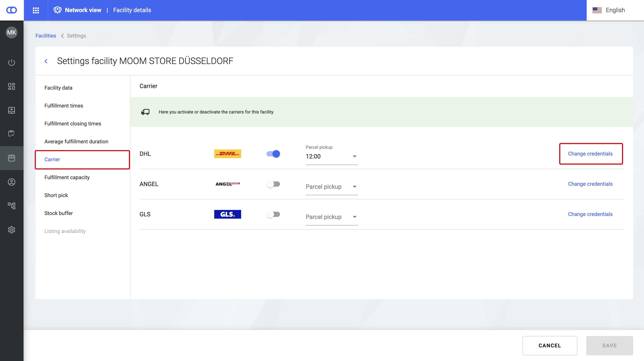The image size is (644, 361).
Task: Open the Stock buffer settings section
Action: [58, 213]
